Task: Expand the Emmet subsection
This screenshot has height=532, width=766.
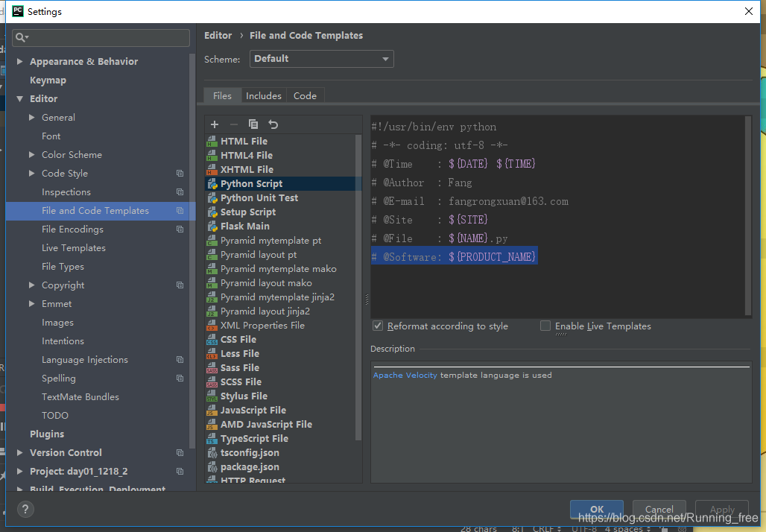Action: pyautogui.click(x=32, y=303)
